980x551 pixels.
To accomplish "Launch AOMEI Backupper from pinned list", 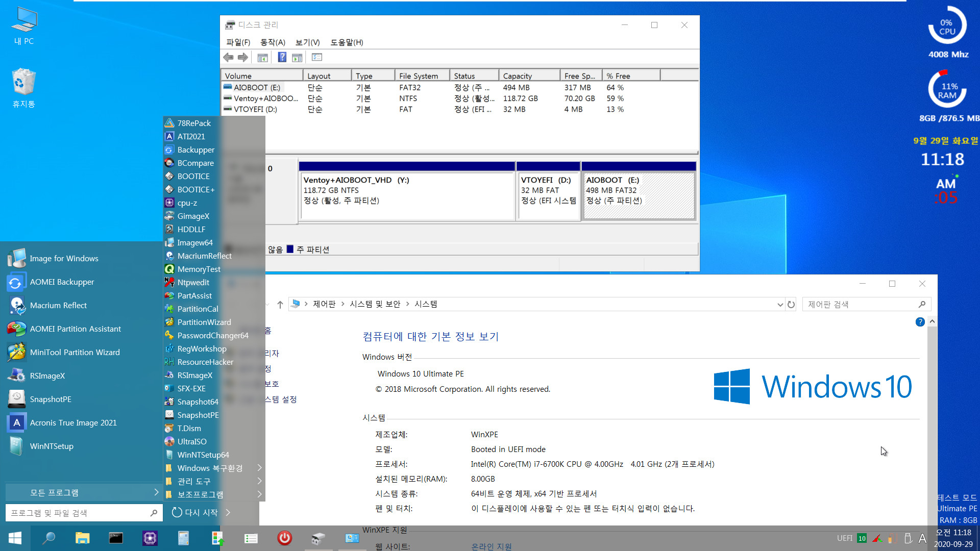I will 62,282.
